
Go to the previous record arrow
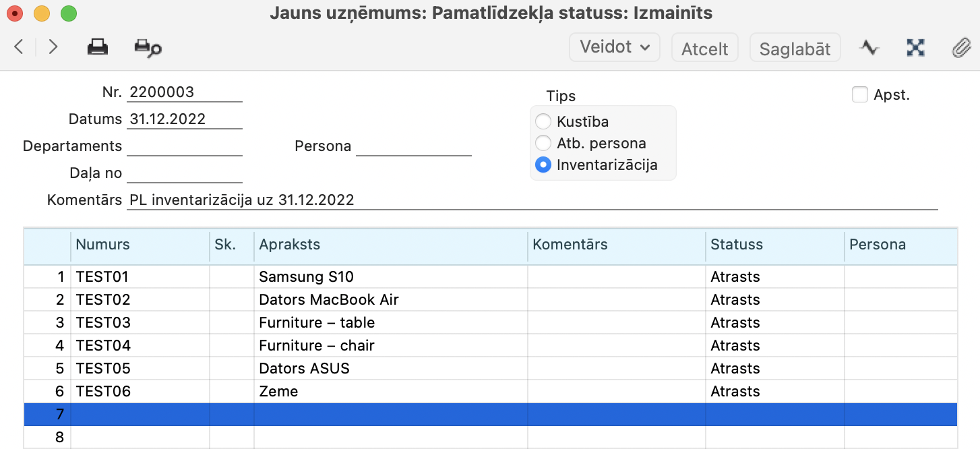(x=19, y=47)
